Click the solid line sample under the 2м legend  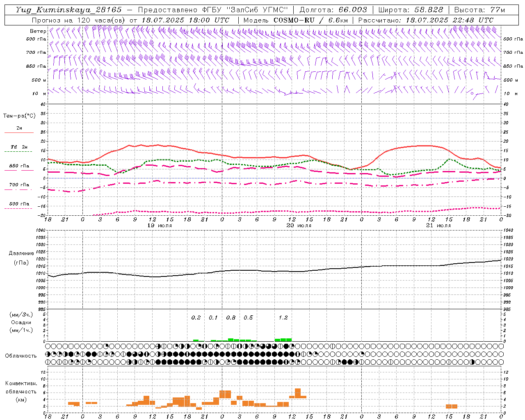[19, 133]
